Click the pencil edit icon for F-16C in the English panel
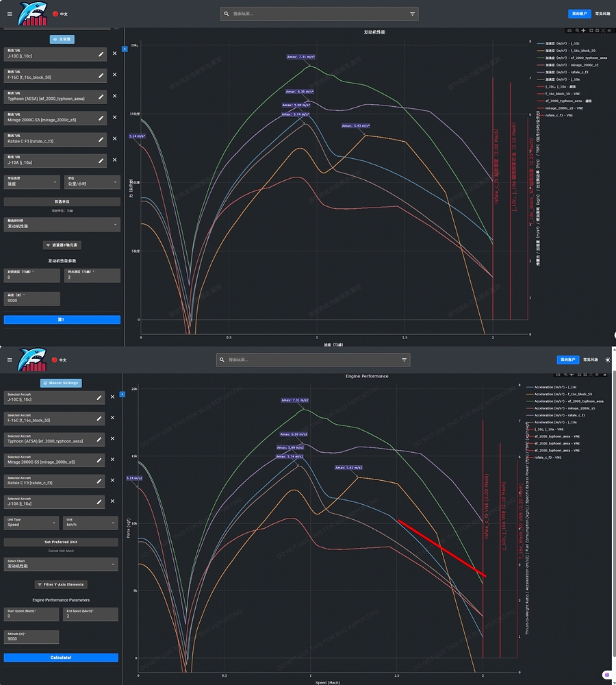The height and width of the screenshot is (685, 616). [x=99, y=417]
